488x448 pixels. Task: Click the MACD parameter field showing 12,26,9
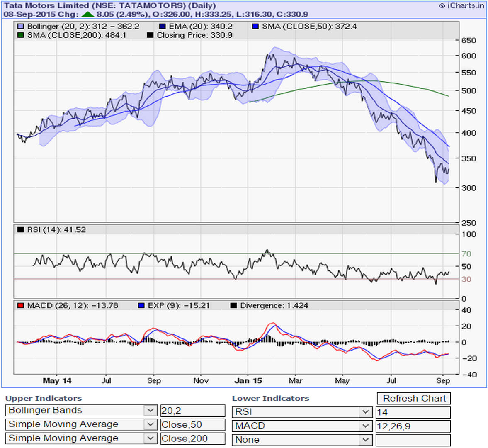point(413,426)
